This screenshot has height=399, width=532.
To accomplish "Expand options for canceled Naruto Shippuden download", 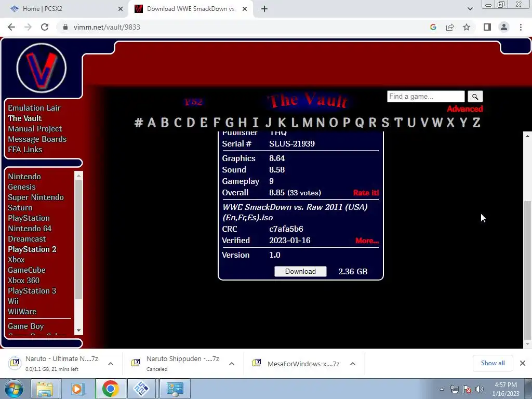I will point(232,364).
